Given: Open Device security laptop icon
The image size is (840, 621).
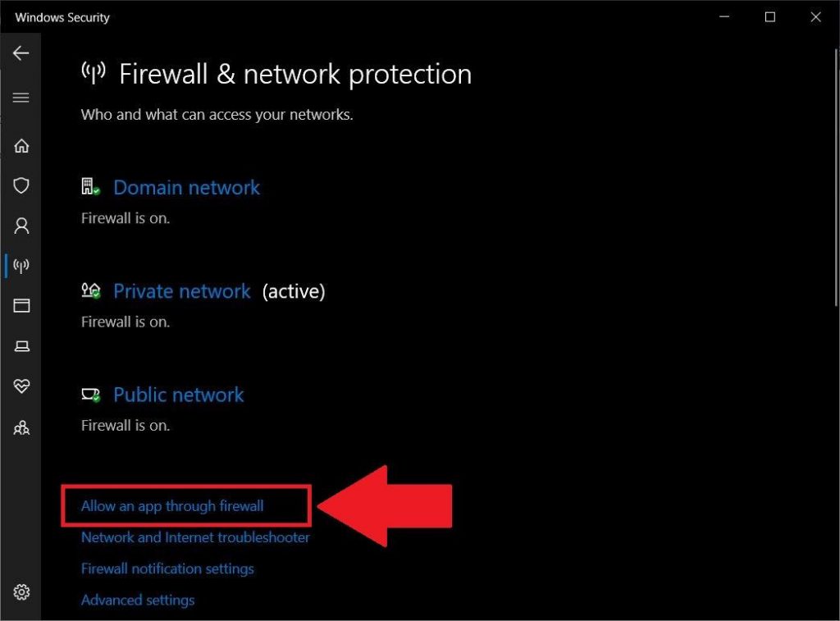Looking at the screenshot, I should pos(21,346).
